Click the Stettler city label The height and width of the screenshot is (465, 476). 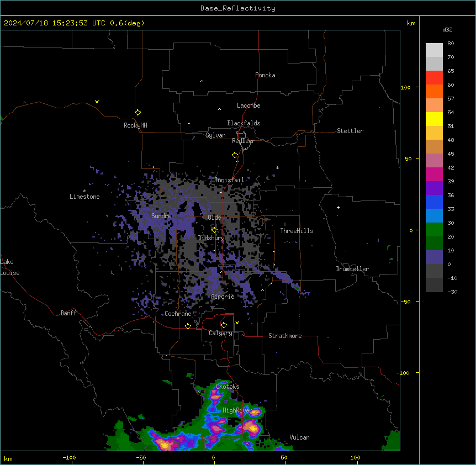(350, 131)
